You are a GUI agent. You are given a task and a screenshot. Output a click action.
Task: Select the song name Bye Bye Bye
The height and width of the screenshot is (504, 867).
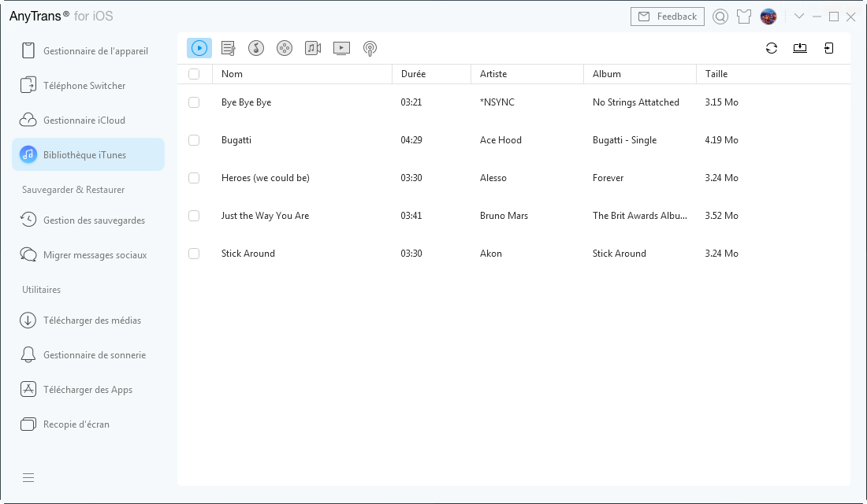pos(246,102)
